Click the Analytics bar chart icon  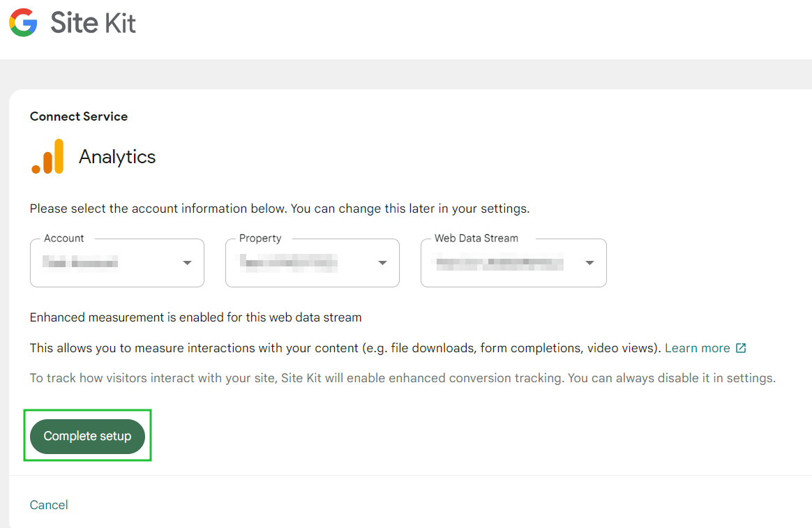(x=47, y=156)
